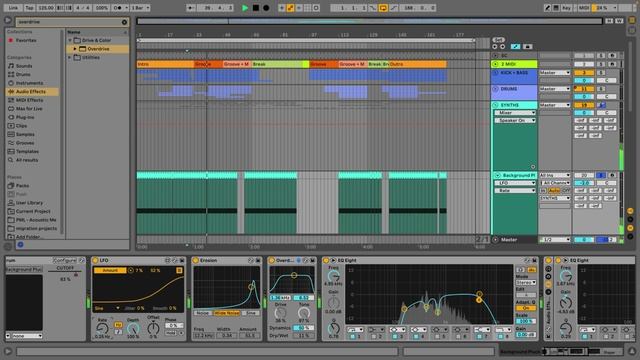The width and height of the screenshot is (640, 360).
Task: Open the first EQ Eight Stereo mode dropdown
Action: pos(526,282)
